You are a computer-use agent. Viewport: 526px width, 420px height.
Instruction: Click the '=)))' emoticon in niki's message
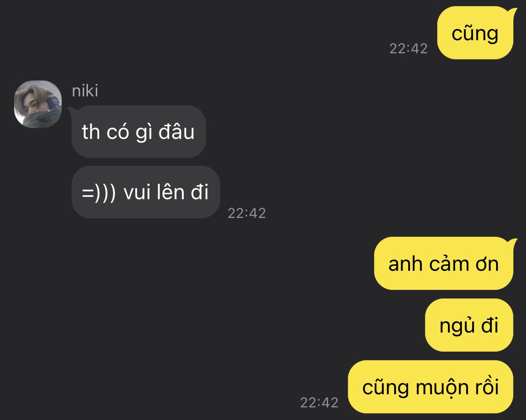[99, 193]
